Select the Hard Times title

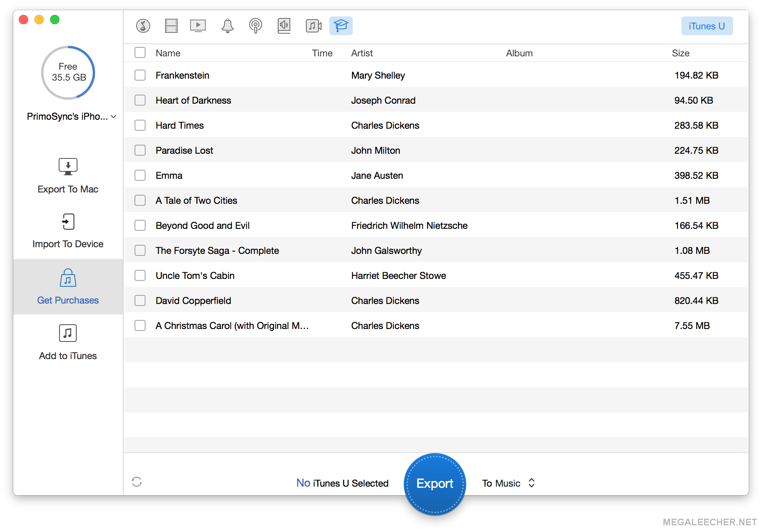(180, 125)
